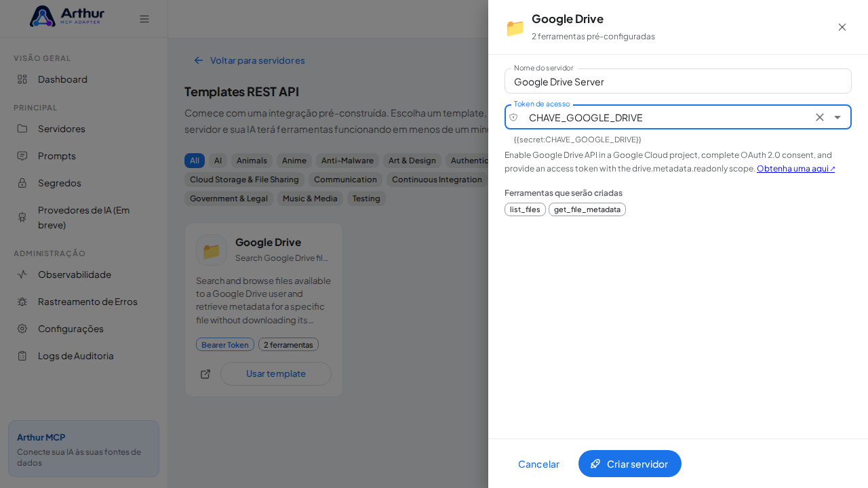Filter by Cloud Storage & File Sharing
The height and width of the screenshot is (488, 868).
coord(244,180)
